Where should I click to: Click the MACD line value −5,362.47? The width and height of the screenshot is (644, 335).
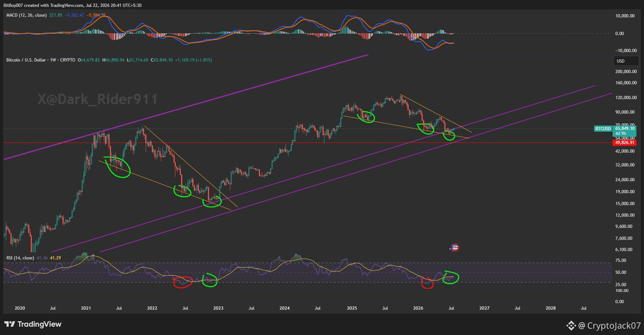74,15
